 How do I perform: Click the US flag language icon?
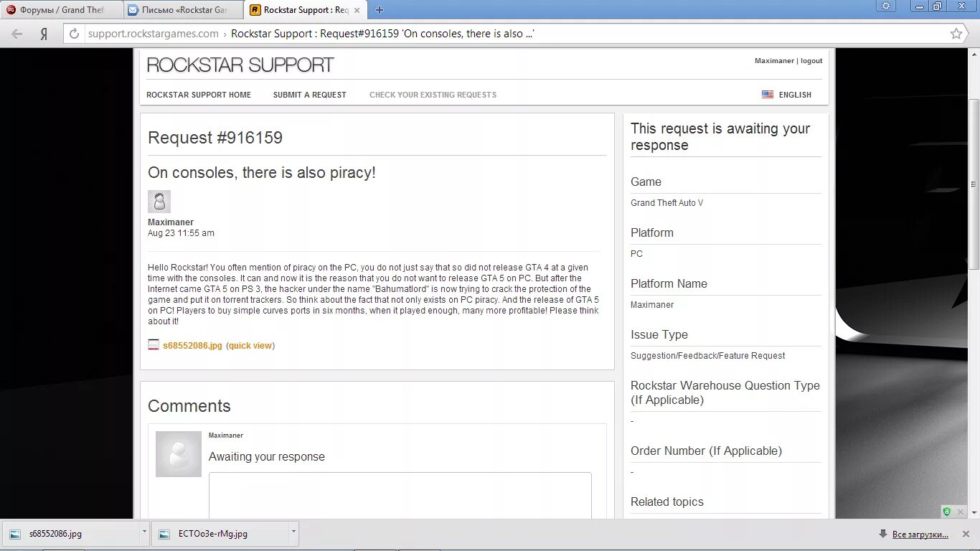(768, 95)
